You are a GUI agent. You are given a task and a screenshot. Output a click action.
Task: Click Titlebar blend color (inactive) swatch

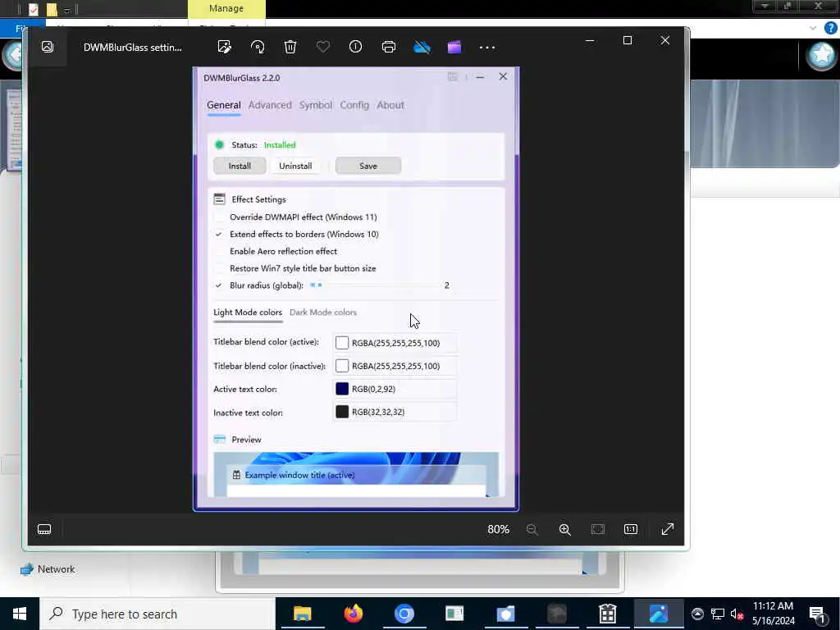click(342, 366)
